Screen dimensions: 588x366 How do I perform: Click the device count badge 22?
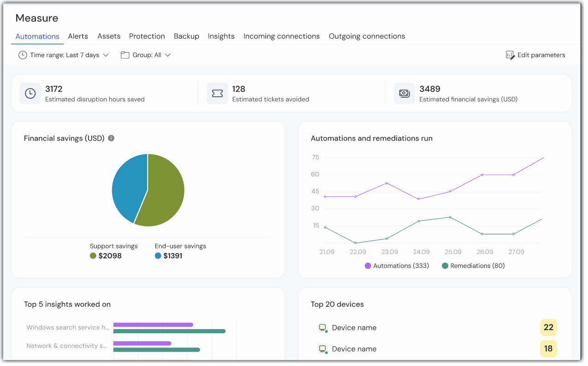(x=548, y=328)
